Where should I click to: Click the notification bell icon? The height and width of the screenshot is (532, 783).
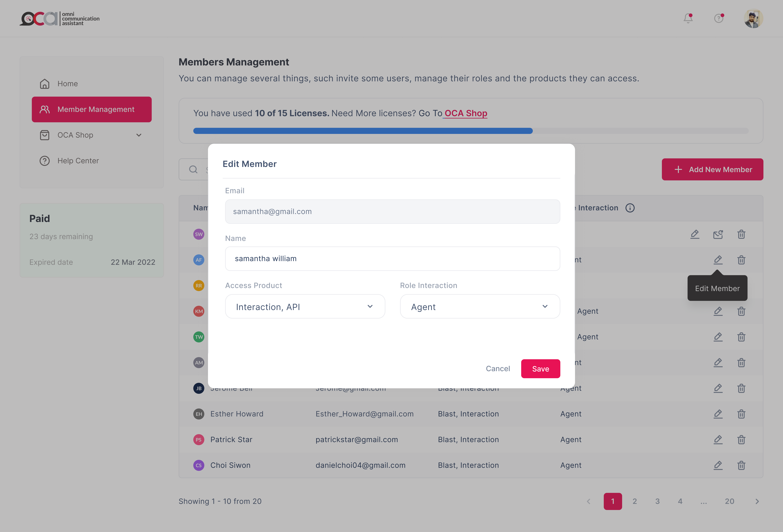pyautogui.click(x=688, y=18)
